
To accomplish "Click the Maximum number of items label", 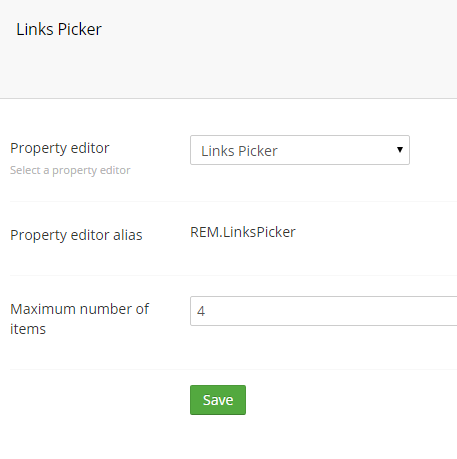I will [x=79, y=319].
